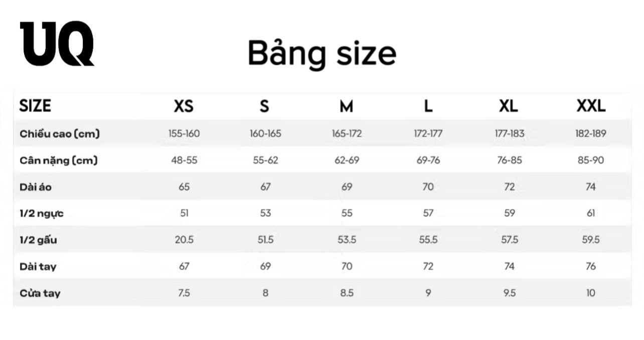Select the XL size column header
This screenshot has width=644, height=340.
[x=509, y=106]
